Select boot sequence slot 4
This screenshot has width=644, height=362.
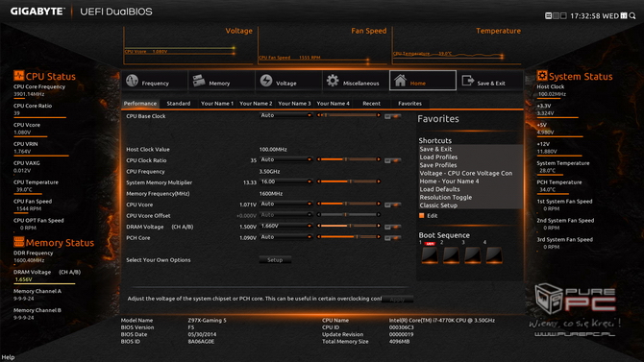pos(494,254)
